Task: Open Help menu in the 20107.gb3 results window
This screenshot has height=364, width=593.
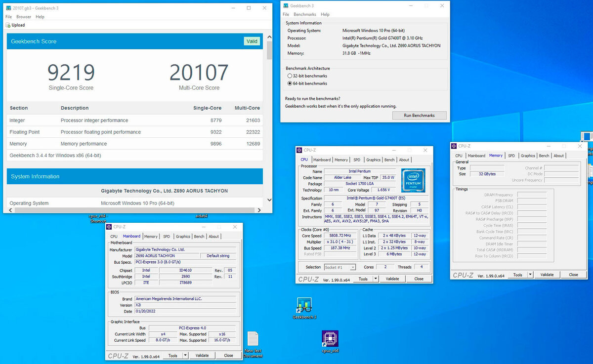Action: tap(40, 17)
